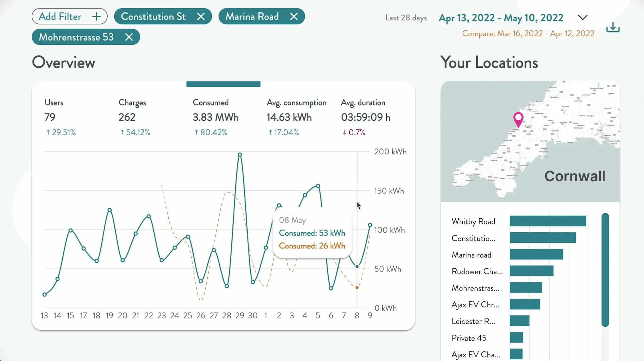Click the Private 45 text label
The height and width of the screenshot is (361, 644).
tap(469, 338)
